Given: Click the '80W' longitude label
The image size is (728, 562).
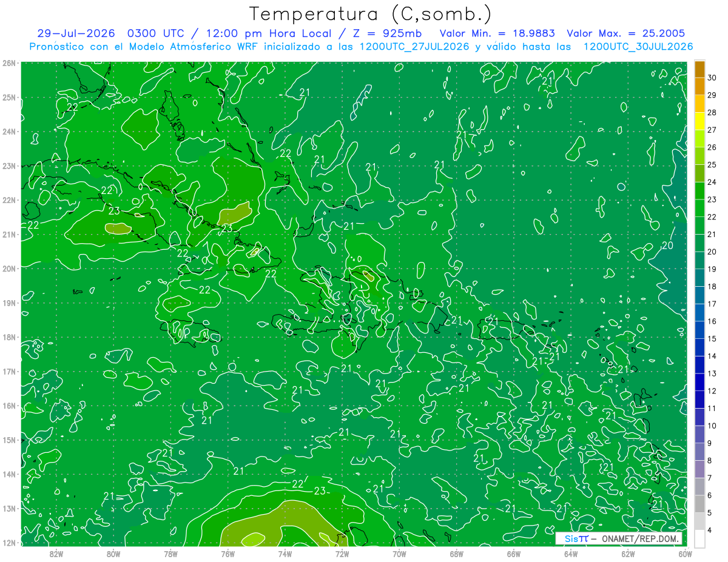Looking at the screenshot, I should click(x=113, y=553).
